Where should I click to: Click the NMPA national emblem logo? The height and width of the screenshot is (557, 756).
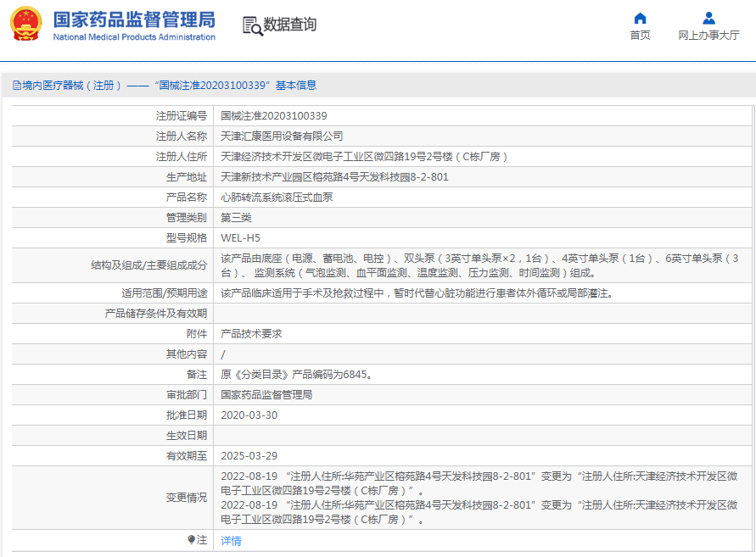pyautogui.click(x=27, y=23)
